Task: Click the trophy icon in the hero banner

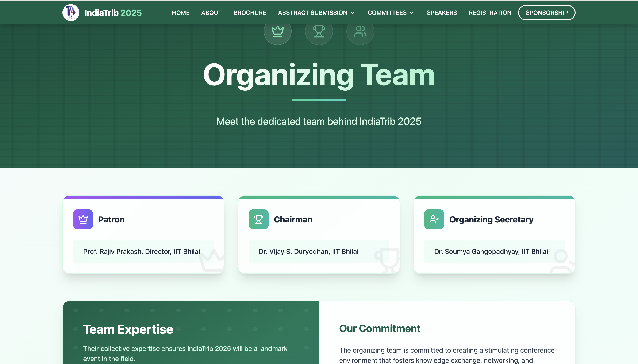Action: pyautogui.click(x=319, y=31)
